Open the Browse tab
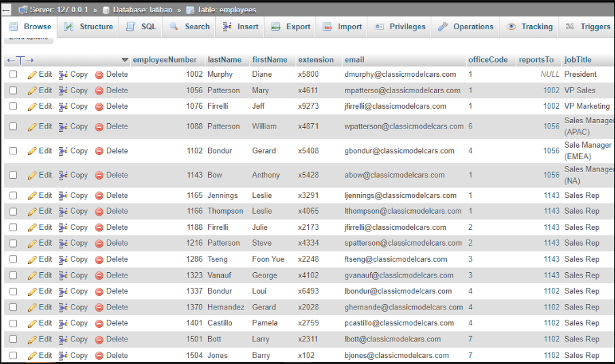This screenshot has height=364, width=615. click(x=30, y=27)
